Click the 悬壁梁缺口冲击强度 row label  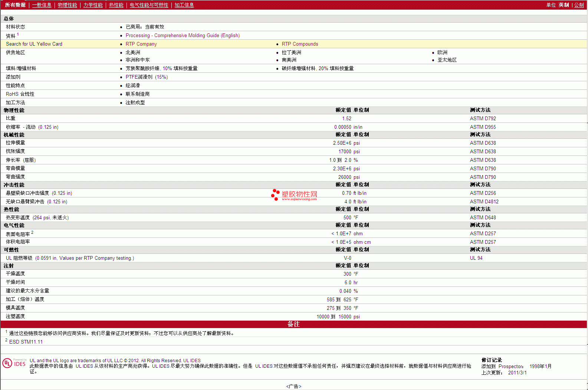(x=39, y=193)
